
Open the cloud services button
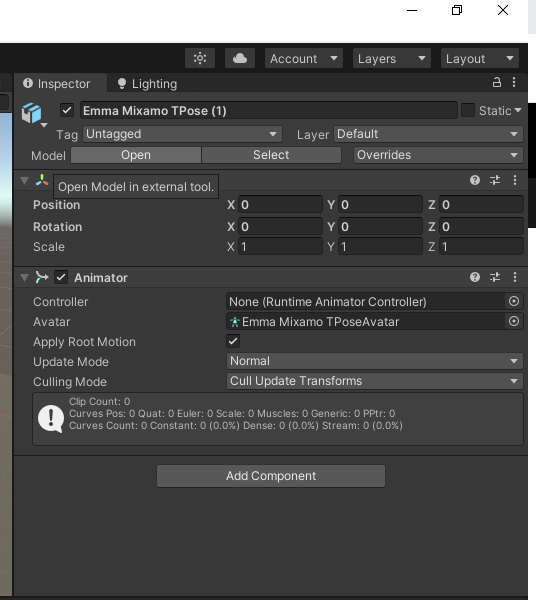click(240, 58)
